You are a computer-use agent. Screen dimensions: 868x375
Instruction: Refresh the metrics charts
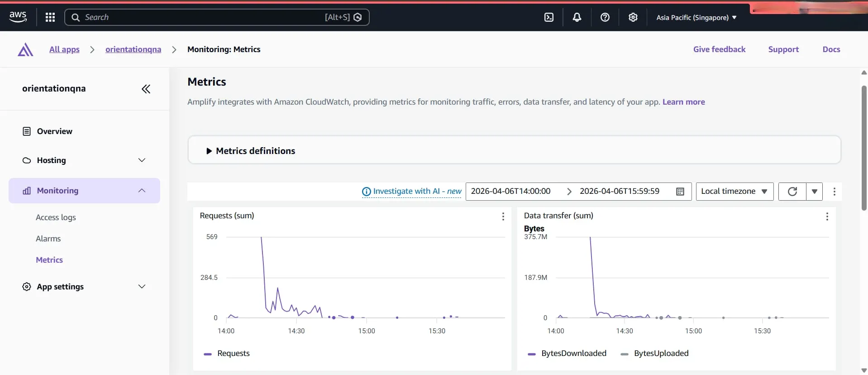pyautogui.click(x=792, y=192)
